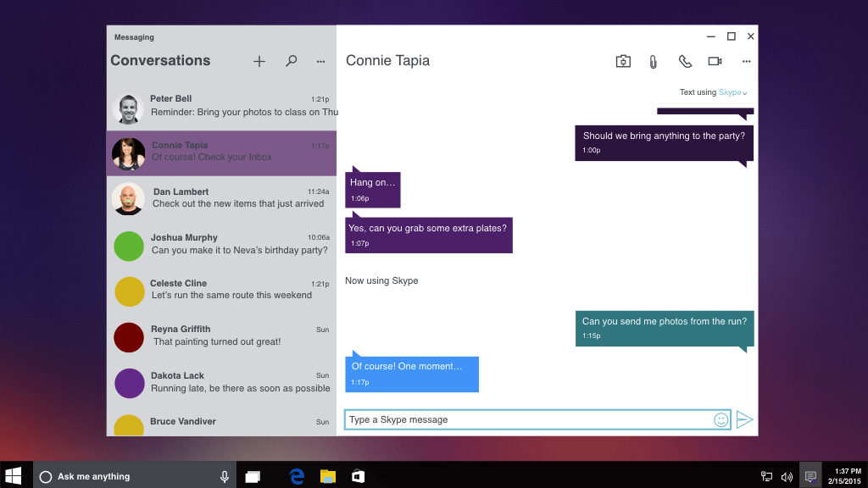Click Connie Tapia's avatar photo
The width and height of the screenshot is (868, 488).
click(129, 154)
